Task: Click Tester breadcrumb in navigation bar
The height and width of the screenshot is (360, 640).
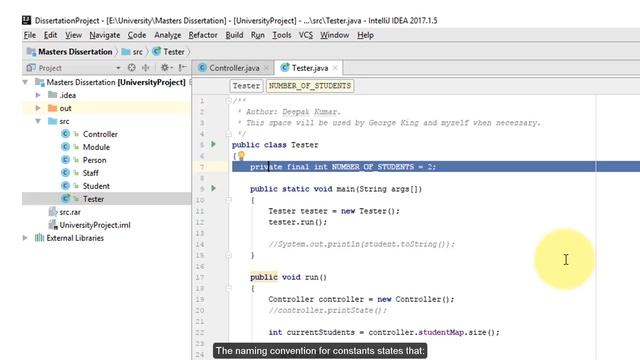Action: point(169,52)
